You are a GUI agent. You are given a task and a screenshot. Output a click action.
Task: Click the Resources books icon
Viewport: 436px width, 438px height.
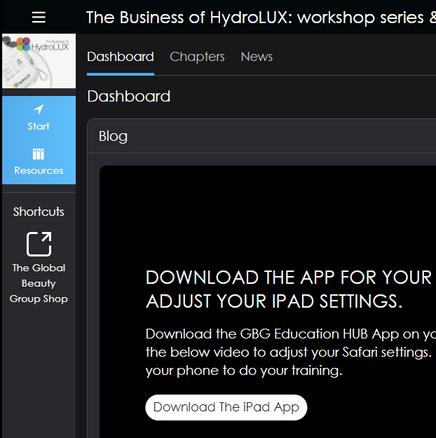click(x=38, y=154)
